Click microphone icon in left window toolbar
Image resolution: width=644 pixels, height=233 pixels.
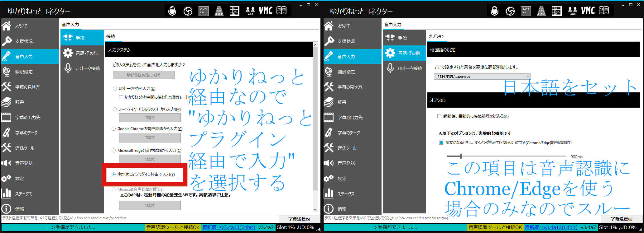(172, 11)
